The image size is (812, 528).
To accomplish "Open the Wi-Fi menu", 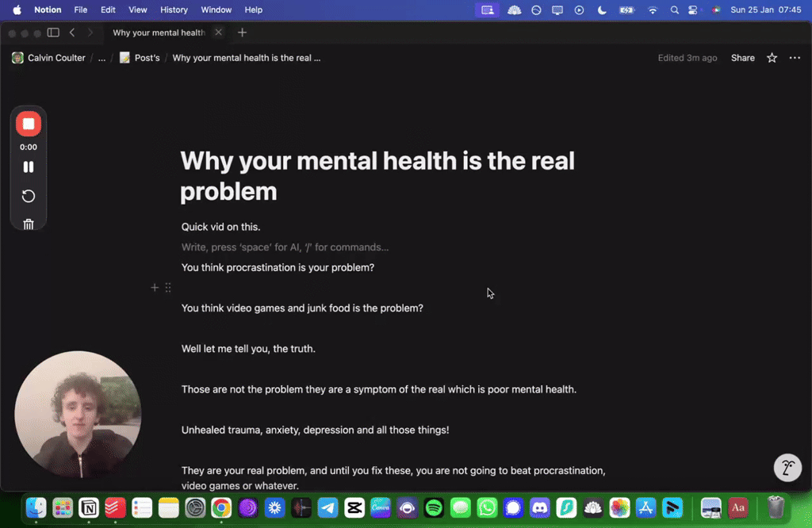I will coord(652,10).
